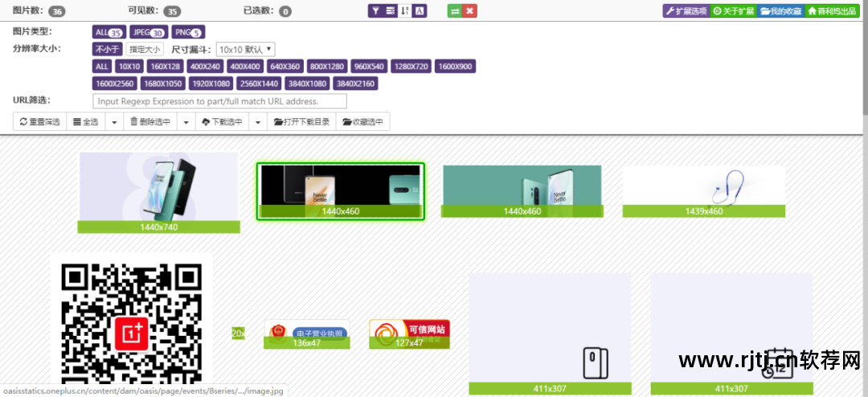The image size is (868, 397).
Task: Click the red X close icon
Action: [469, 11]
